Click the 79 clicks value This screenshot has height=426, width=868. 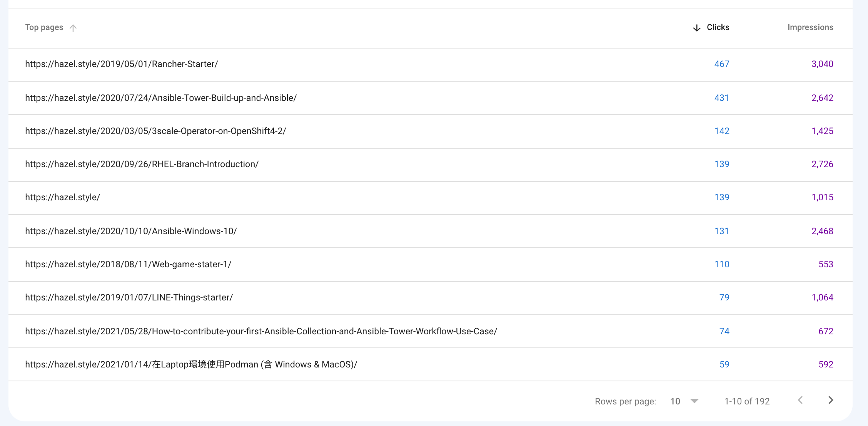(x=724, y=297)
